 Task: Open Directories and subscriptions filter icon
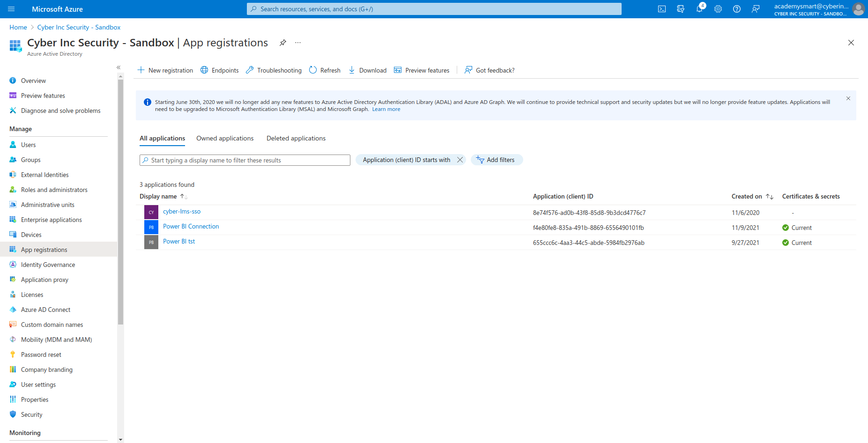pos(681,9)
